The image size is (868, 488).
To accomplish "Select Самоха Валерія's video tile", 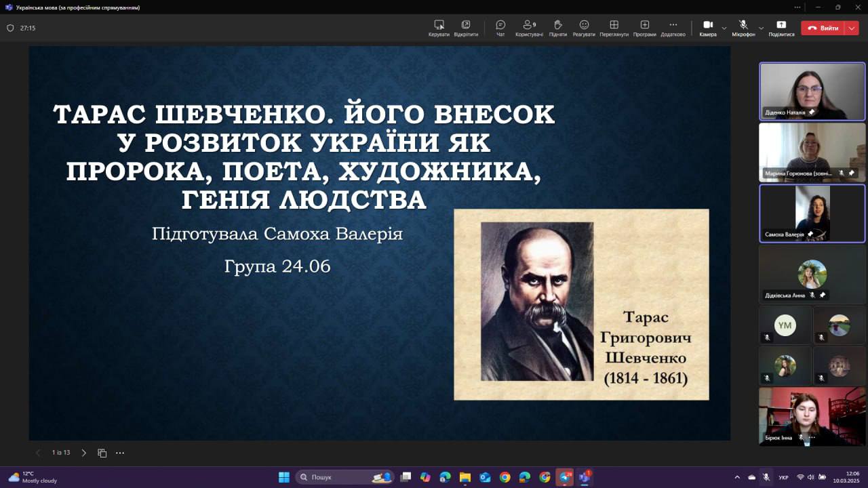I will (x=812, y=213).
